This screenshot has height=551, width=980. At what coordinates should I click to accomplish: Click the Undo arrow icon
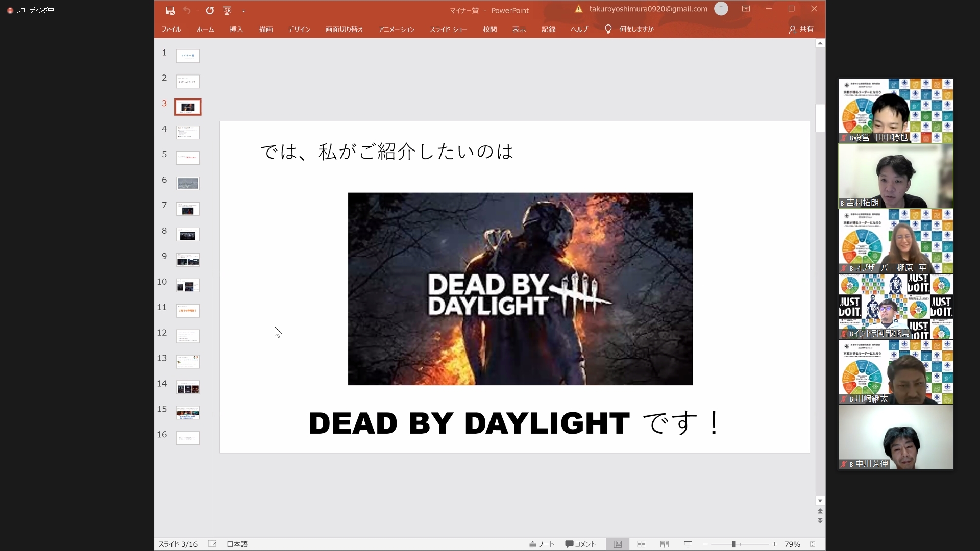[x=187, y=10]
